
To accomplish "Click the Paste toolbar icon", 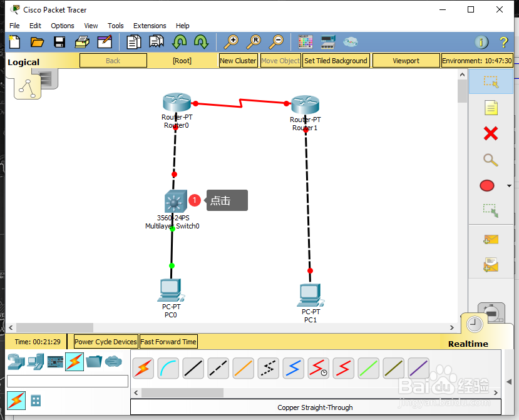I will [157, 42].
